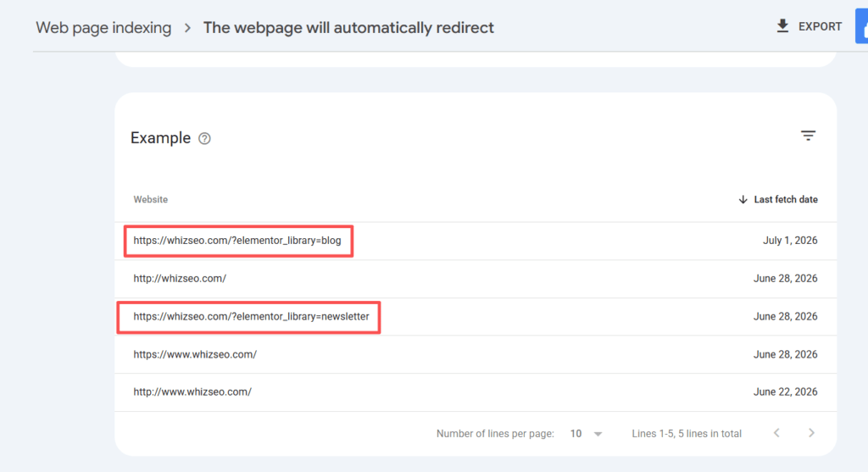Click the July 1, 2026 date cell
Viewport: 868px width, 472px height.
click(790, 241)
